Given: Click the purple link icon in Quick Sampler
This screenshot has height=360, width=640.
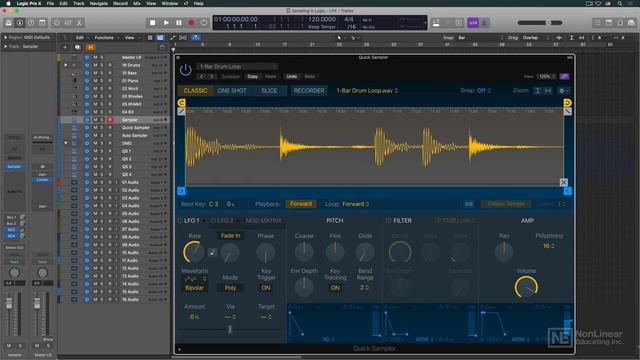Looking at the screenshot, I should (x=564, y=76).
